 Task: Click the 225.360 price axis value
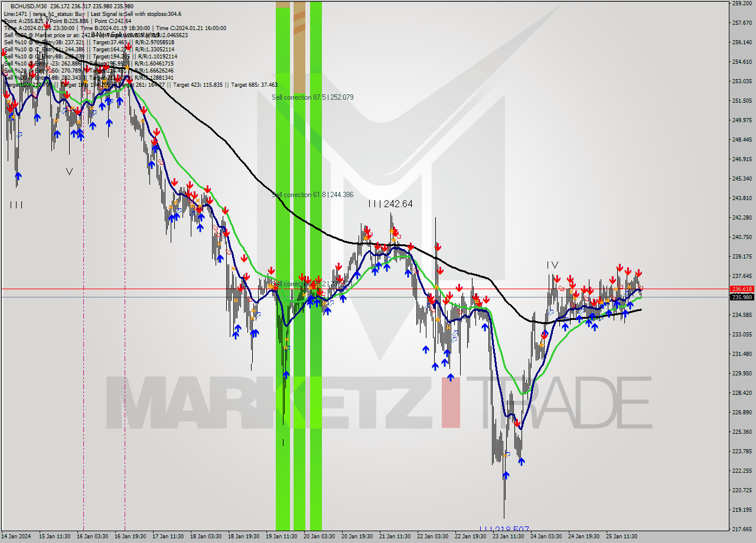tap(742, 431)
